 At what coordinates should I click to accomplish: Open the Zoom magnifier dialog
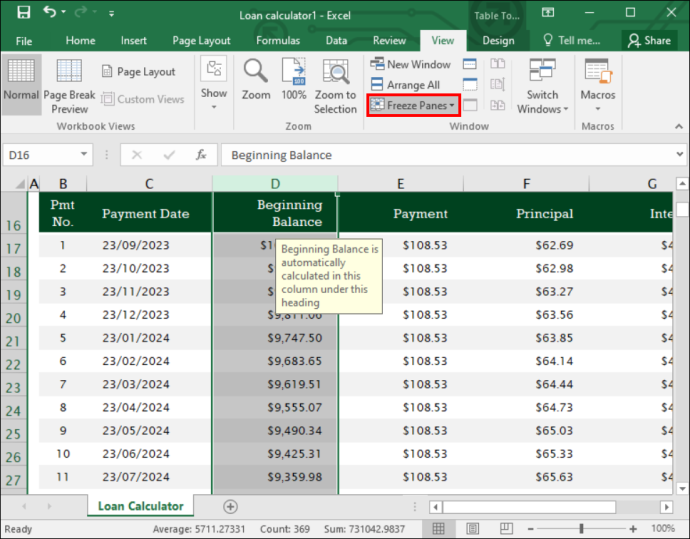[x=256, y=79]
